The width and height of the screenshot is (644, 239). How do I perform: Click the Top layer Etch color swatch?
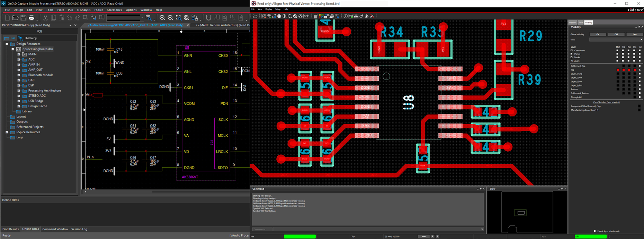(618, 70)
